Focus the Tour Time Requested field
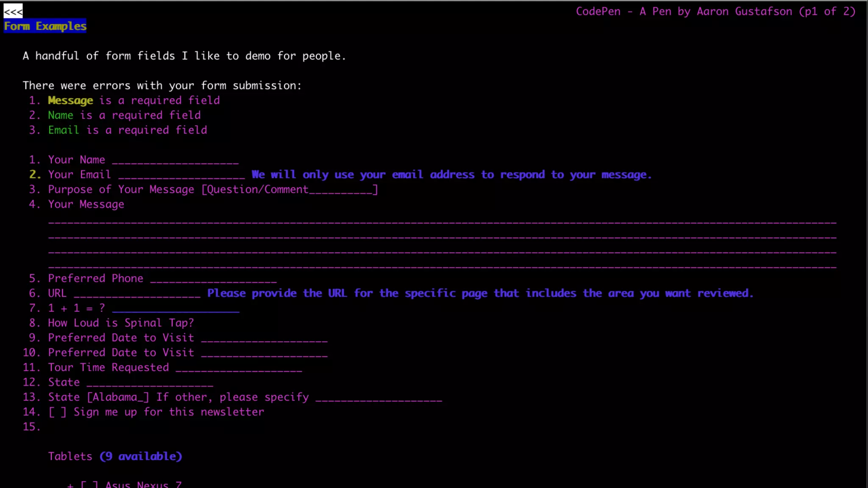 239,368
